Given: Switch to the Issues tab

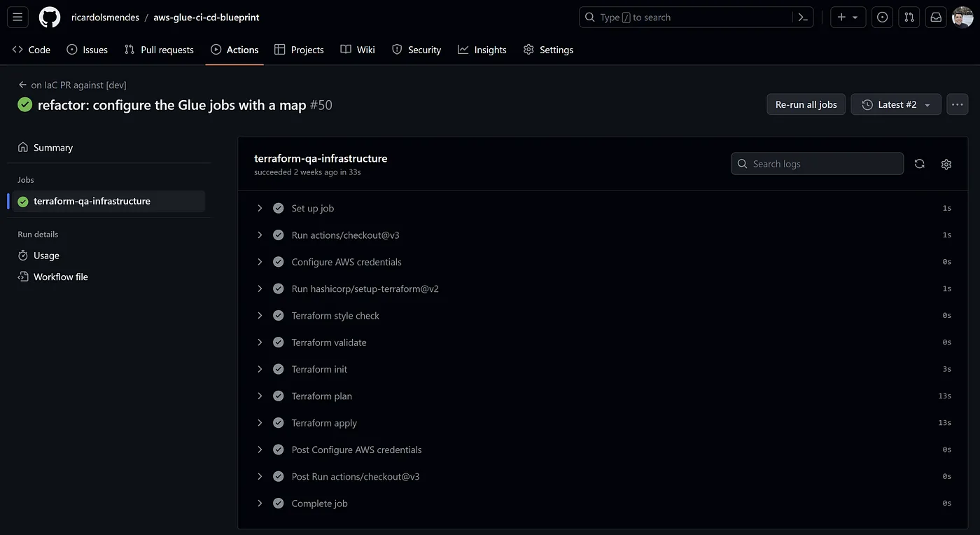Looking at the screenshot, I should click(87, 50).
